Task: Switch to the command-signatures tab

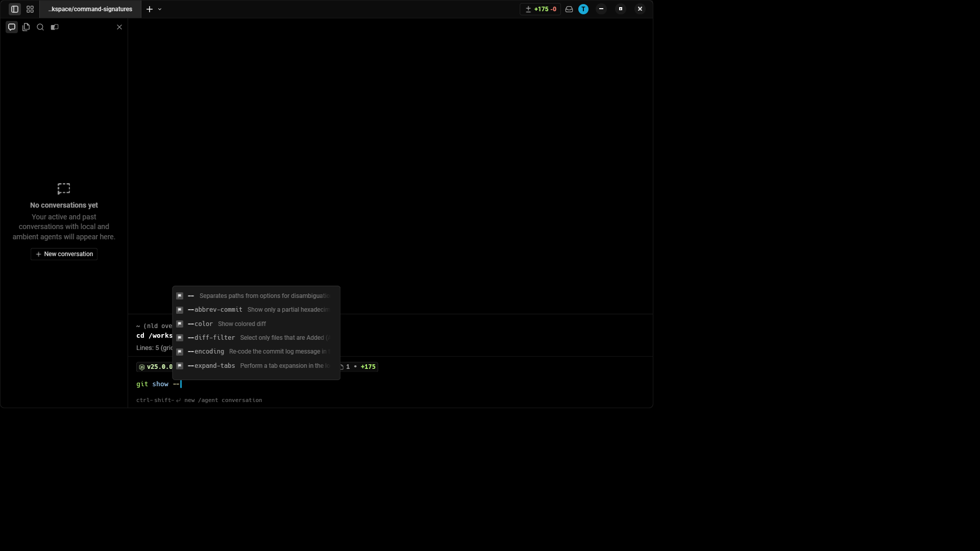Action: [x=90, y=9]
